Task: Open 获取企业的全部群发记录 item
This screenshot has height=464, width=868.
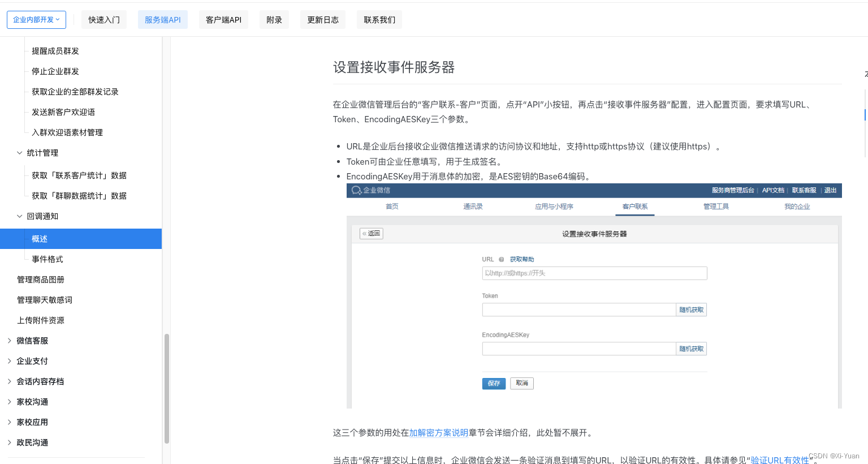Action: point(75,92)
